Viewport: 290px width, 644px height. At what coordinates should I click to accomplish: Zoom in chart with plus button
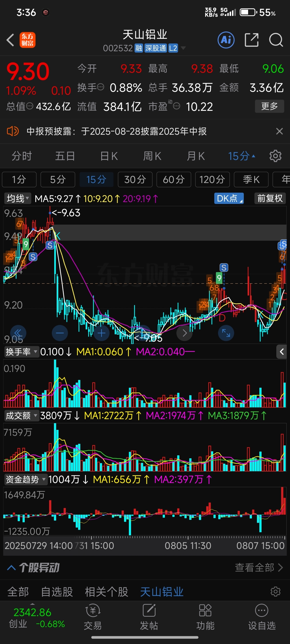pos(102,333)
